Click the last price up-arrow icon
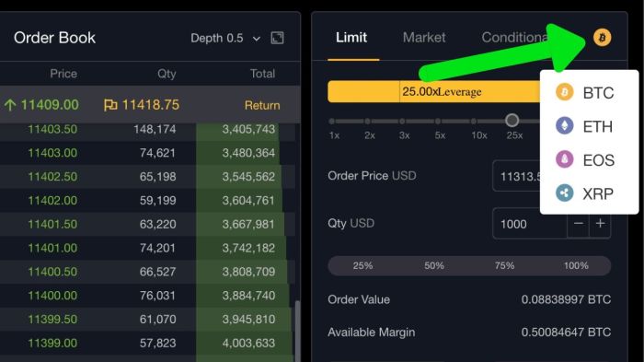 coord(10,105)
